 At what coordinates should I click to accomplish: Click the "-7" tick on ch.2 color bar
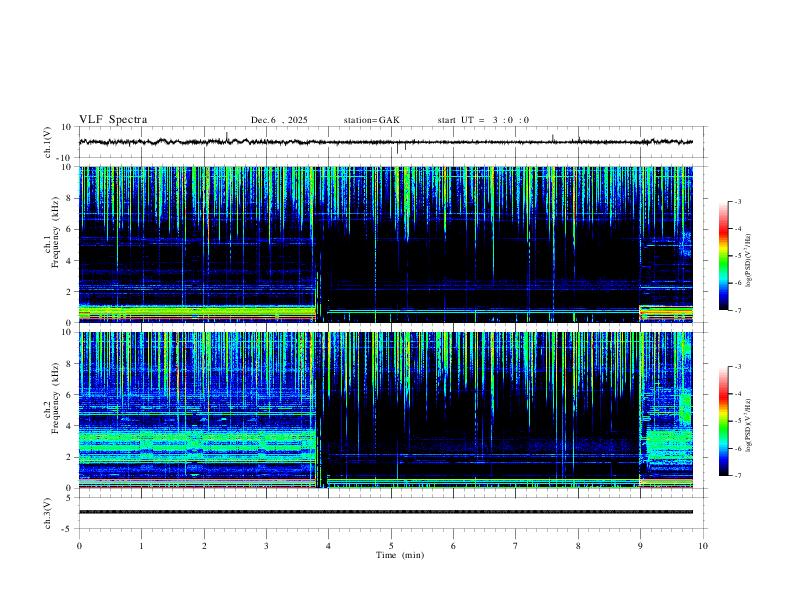(737, 476)
